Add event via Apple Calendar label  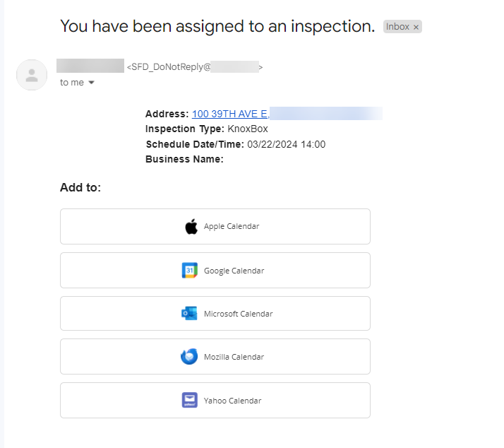pos(232,226)
